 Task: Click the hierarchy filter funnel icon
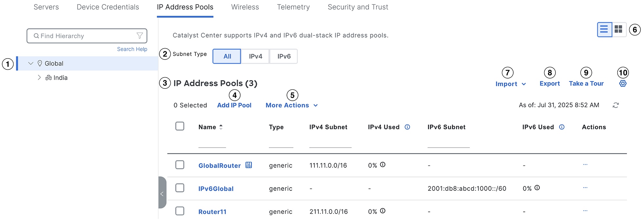(140, 36)
